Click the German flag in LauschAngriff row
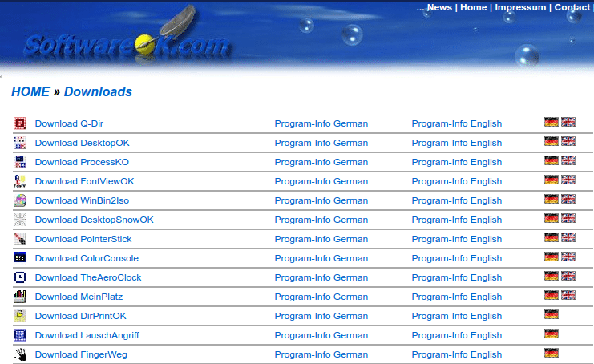This screenshot has height=364, width=594. pos(552,334)
